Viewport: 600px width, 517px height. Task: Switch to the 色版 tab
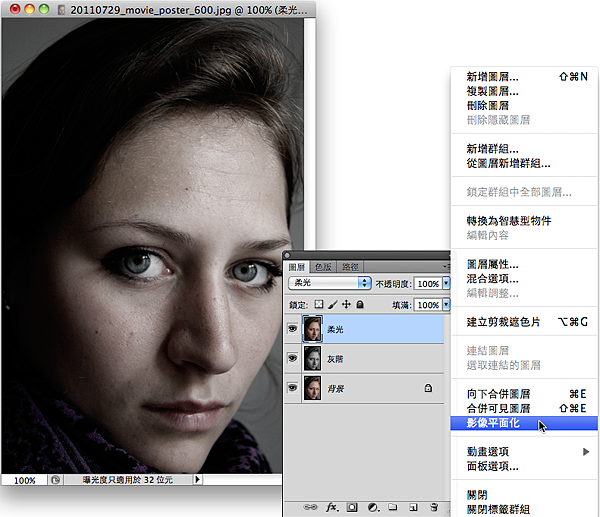[323, 267]
